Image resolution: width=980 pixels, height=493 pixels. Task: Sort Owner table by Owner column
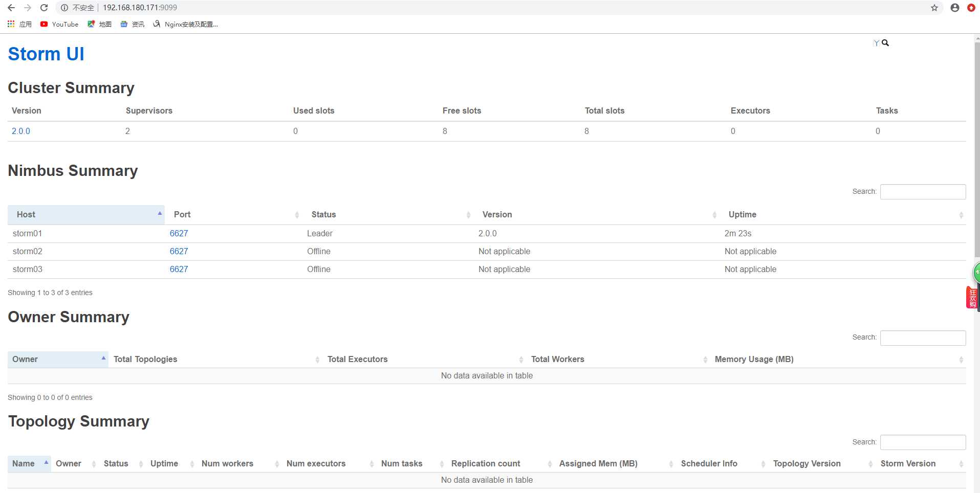58,360
